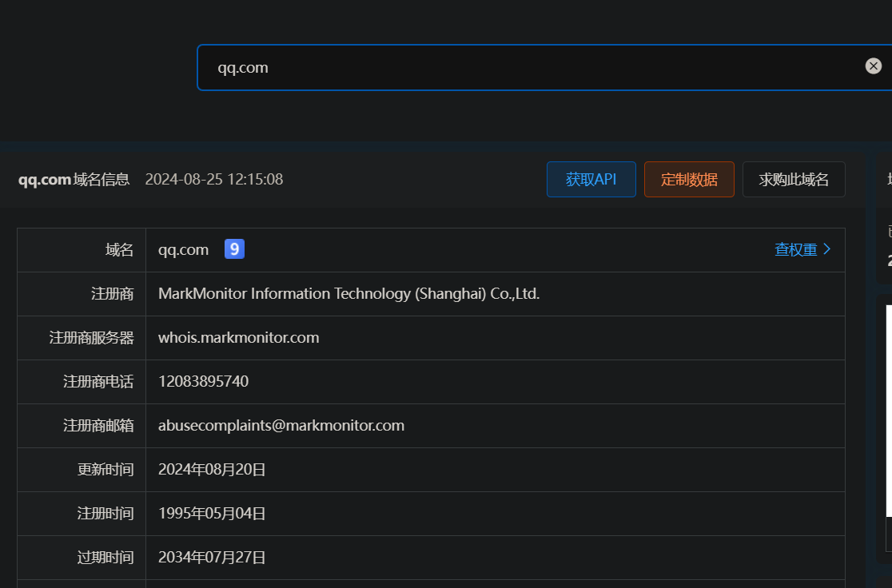
Task: Click the 求购此域名 button
Action: [x=794, y=180]
